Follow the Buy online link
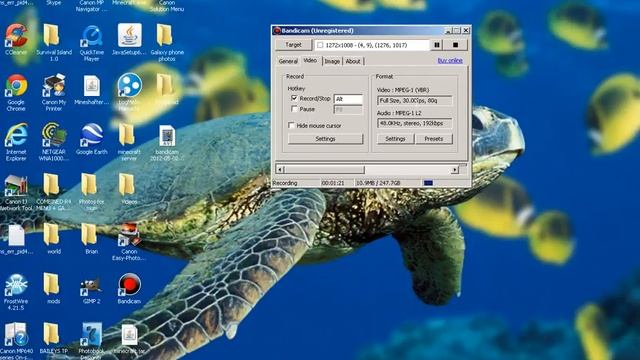This screenshot has width=640, height=360. (x=450, y=60)
